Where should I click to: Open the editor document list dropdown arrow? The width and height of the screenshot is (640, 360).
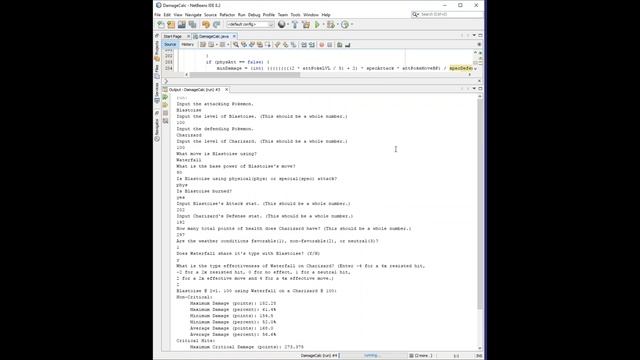click(474, 36)
